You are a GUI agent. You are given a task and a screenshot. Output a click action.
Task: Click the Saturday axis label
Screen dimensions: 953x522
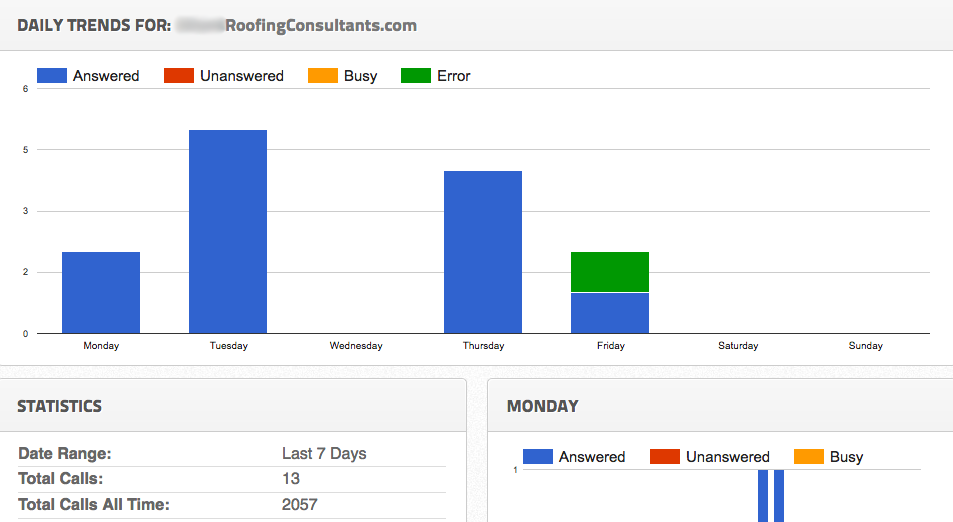(738, 346)
